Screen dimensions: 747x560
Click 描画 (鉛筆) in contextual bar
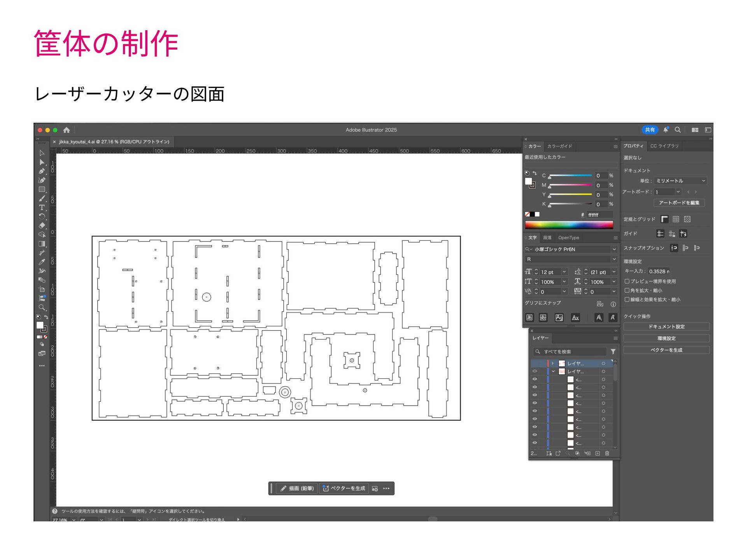click(x=297, y=488)
